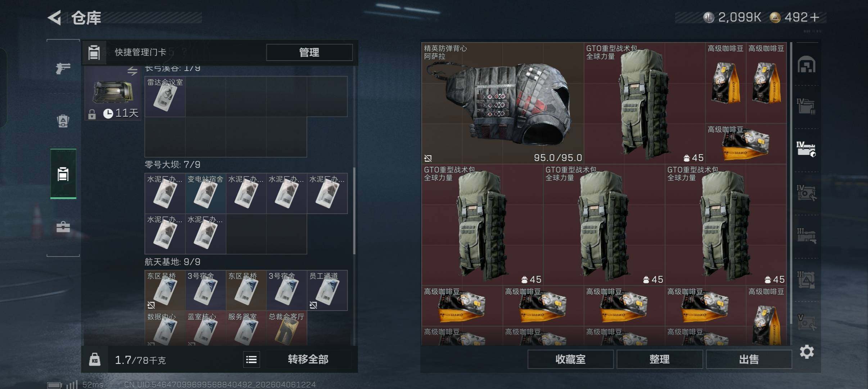Select the 精英防弹背心 armor vest item
The height and width of the screenshot is (389, 868).
coord(502,103)
